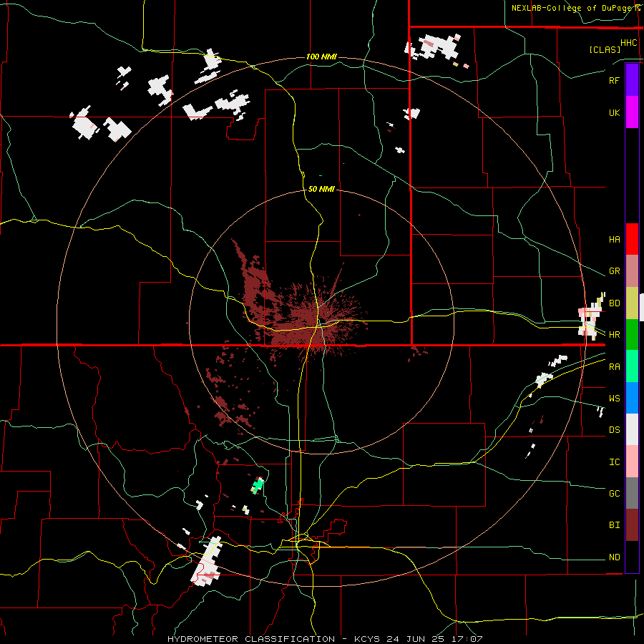This screenshot has height=644, width=644.
Task: Click the HA legend label
Action: point(614,240)
